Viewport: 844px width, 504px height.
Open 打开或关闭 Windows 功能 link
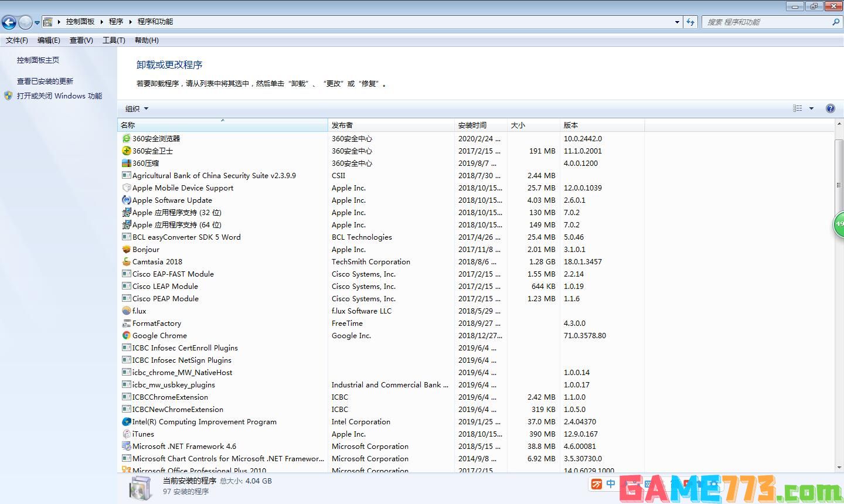[59, 96]
